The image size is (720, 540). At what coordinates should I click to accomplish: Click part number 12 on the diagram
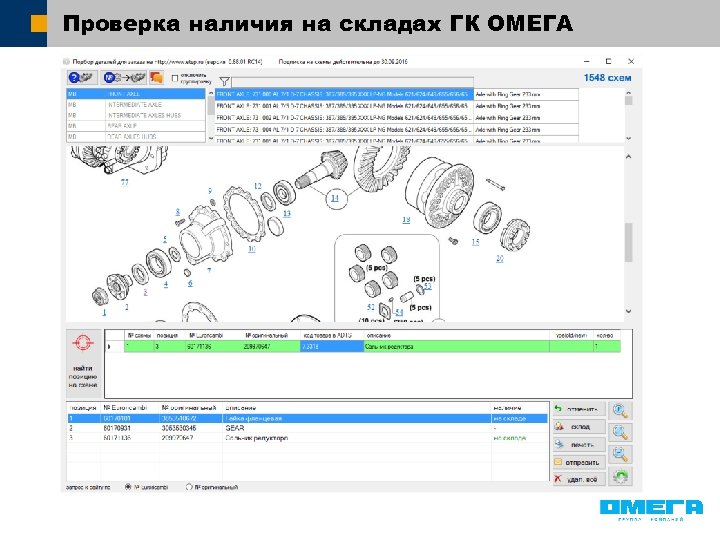(x=258, y=186)
